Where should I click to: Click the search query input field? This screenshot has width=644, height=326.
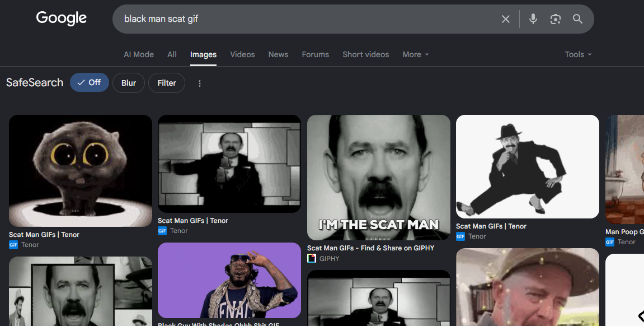[308, 19]
